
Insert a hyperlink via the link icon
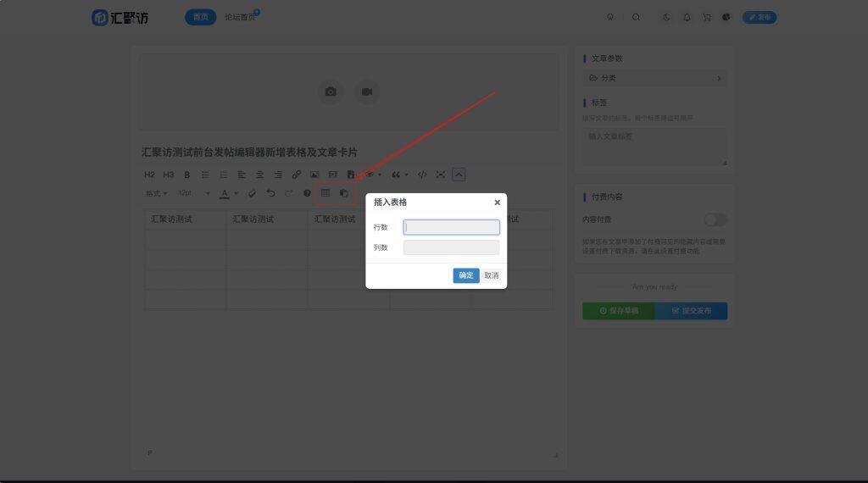click(x=296, y=175)
